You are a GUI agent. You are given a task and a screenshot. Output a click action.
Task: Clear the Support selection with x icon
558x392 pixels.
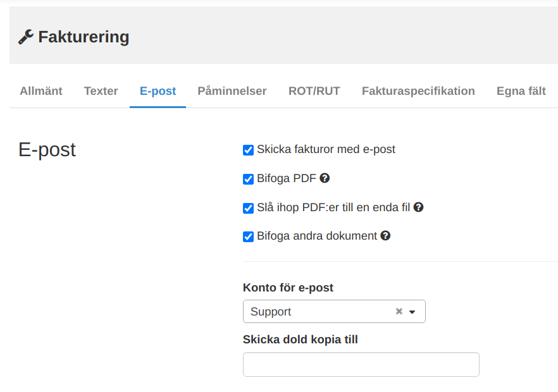point(399,311)
